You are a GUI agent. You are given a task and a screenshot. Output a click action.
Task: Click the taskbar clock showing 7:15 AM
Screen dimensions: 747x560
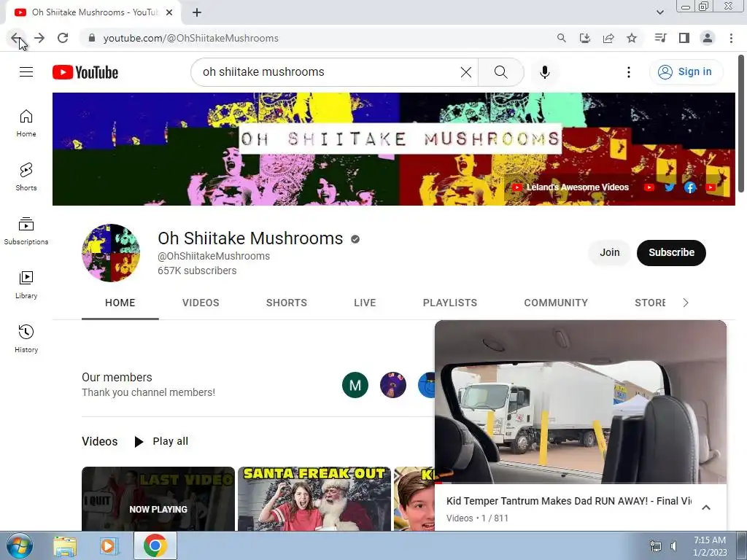tap(710, 546)
